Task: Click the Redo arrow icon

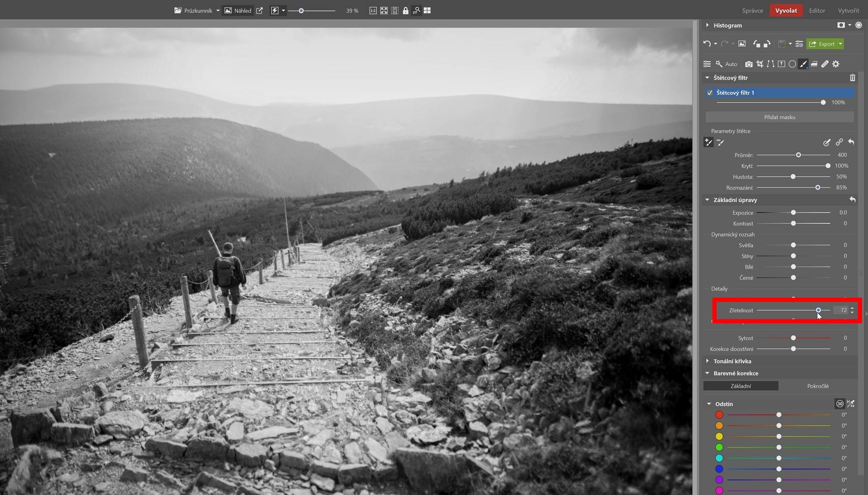Action: [x=724, y=44]
